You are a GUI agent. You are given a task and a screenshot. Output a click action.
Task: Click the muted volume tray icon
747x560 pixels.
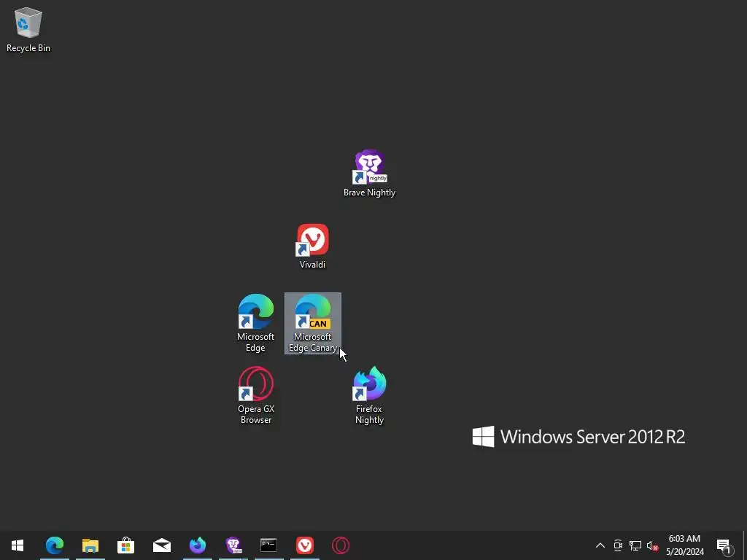point(652,545)
